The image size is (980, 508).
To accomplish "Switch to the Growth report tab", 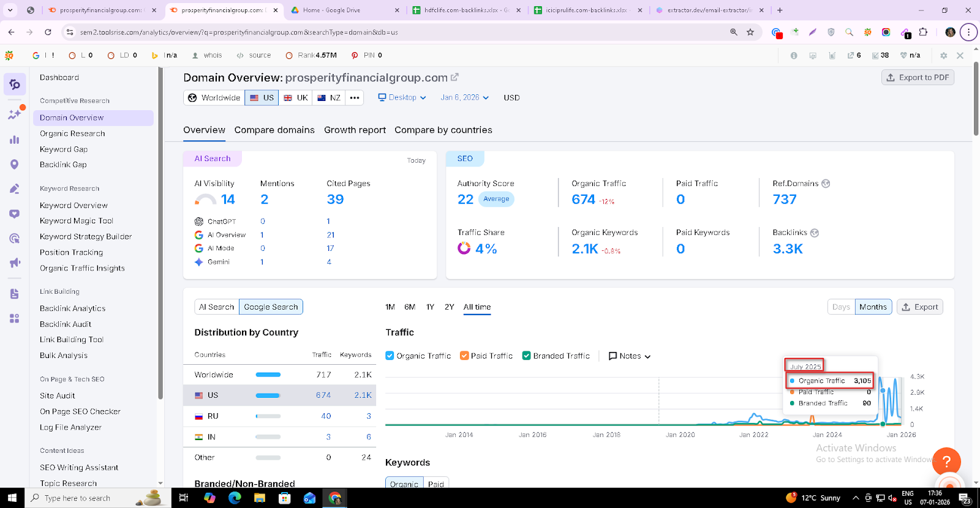I will [x=355, y=130].
